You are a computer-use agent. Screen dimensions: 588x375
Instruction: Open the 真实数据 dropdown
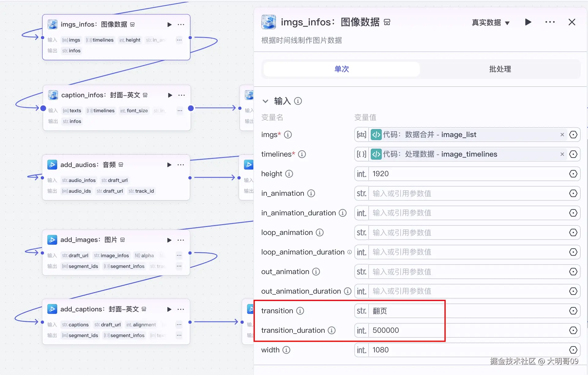click(x=490, y=23)
